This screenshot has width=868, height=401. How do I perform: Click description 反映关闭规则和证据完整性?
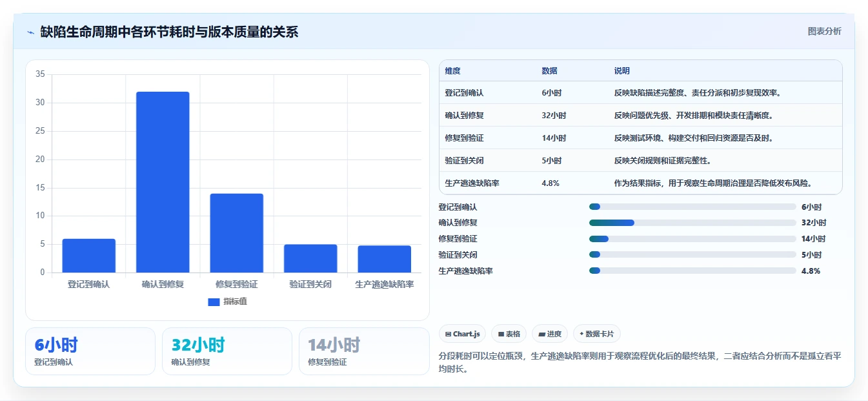663,161
